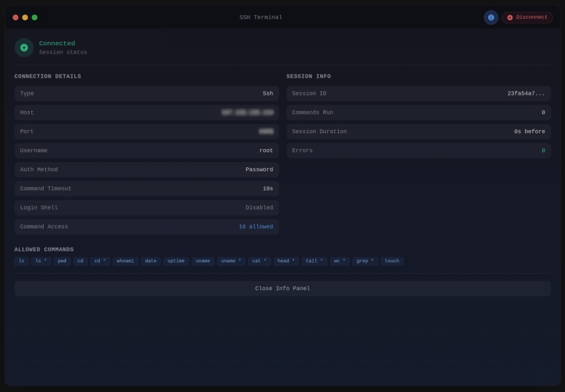Select the 'cat *' command tag
The image size is (565, 392).
[259, 261]
